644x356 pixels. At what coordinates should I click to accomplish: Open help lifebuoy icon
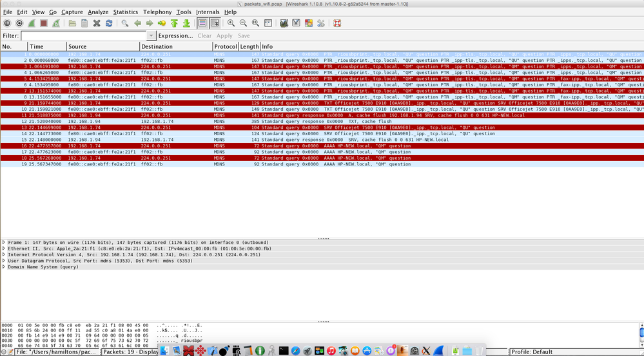click(337, 23)
